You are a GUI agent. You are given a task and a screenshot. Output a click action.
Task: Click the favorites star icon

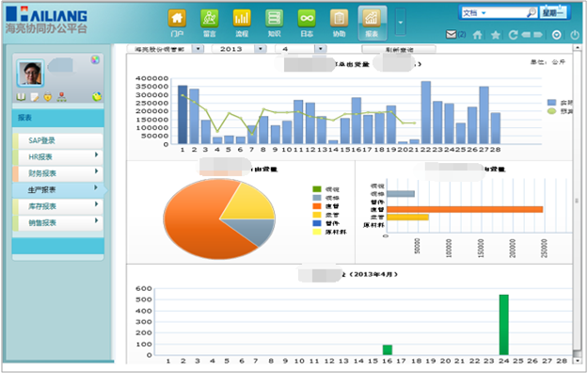coord(496,35)
